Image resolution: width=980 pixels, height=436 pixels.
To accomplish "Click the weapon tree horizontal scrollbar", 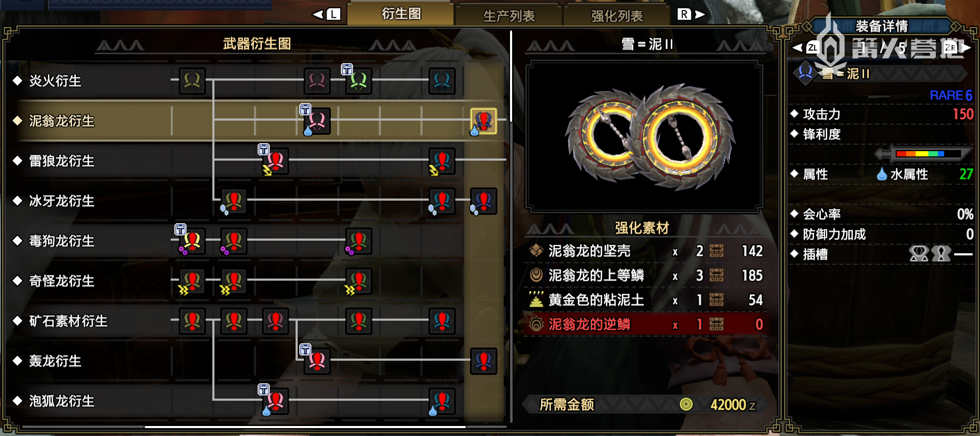I will click(306, 427).
